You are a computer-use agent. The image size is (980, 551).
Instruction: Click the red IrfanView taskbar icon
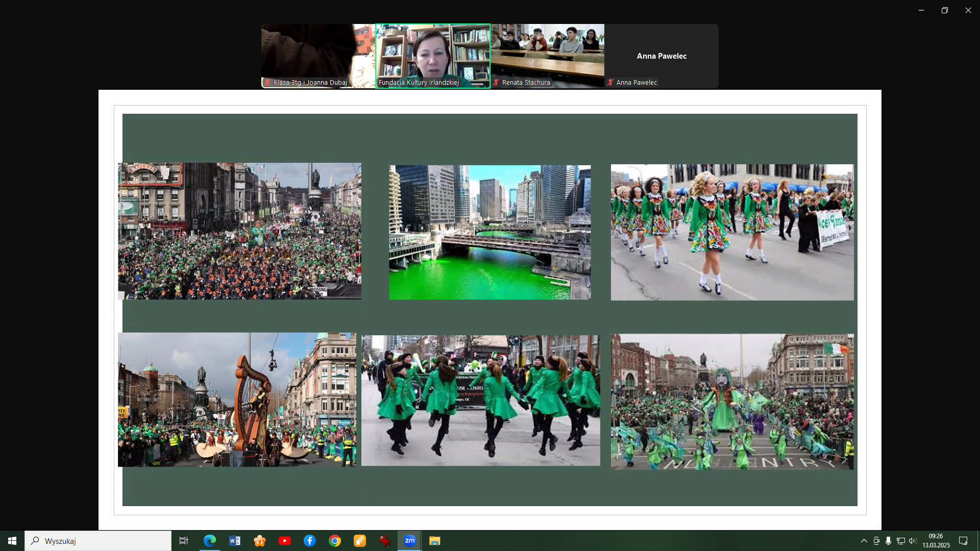[385, 541]
